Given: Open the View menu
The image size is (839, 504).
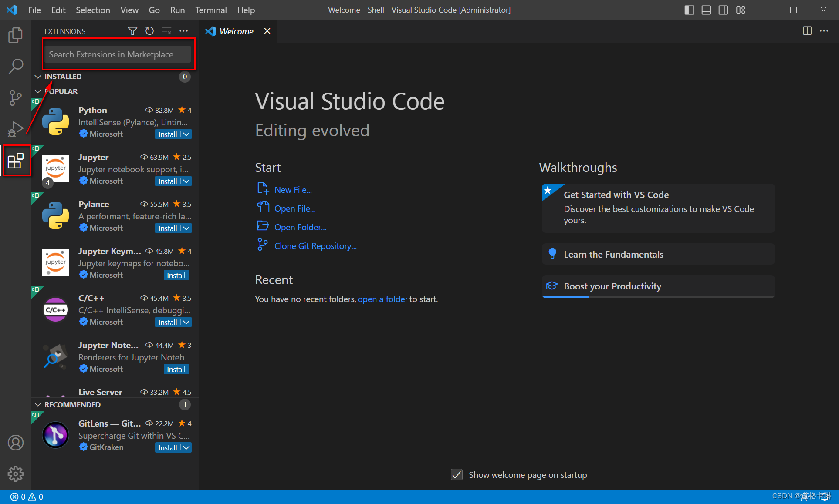Looking at the screenshot, I should click(x=129, y=10).
